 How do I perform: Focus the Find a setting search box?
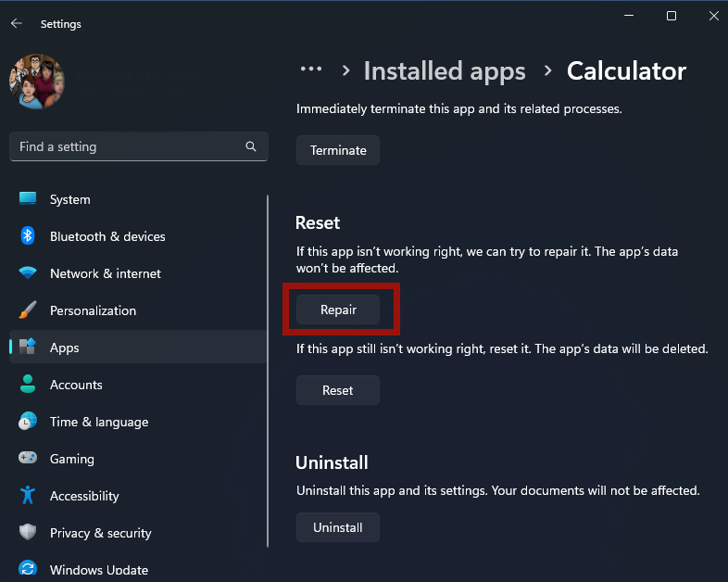click(x=138, y=146)
